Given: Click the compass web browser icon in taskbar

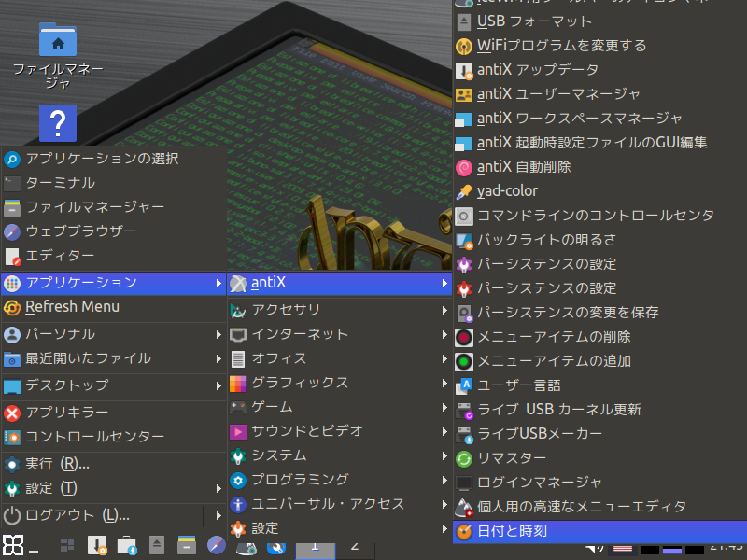Looking at the screenshot, I should pyautogui.click(x=217, y=545).
